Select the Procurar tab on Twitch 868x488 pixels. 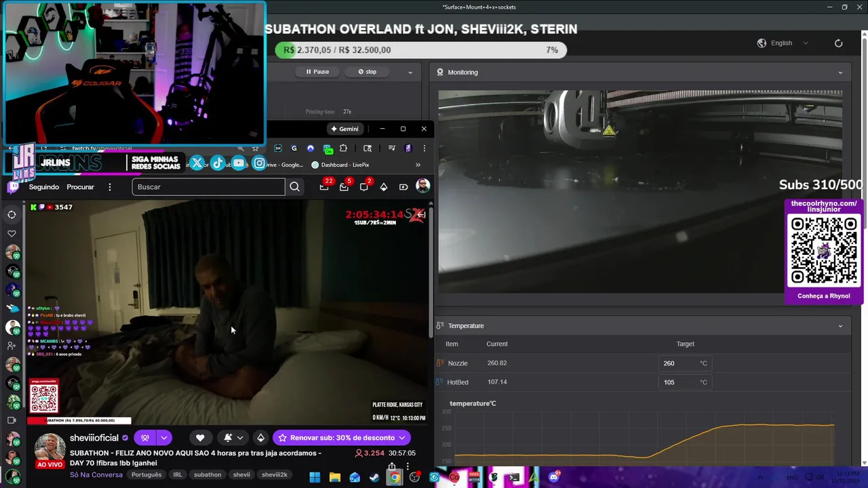click(x=80, y=187)
